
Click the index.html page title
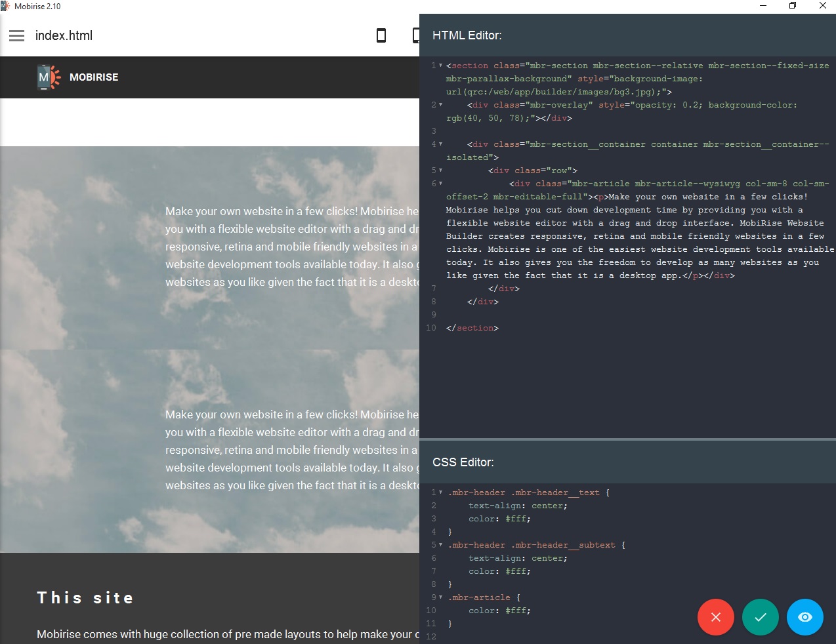pyautogui.click(x=64, y=35)
